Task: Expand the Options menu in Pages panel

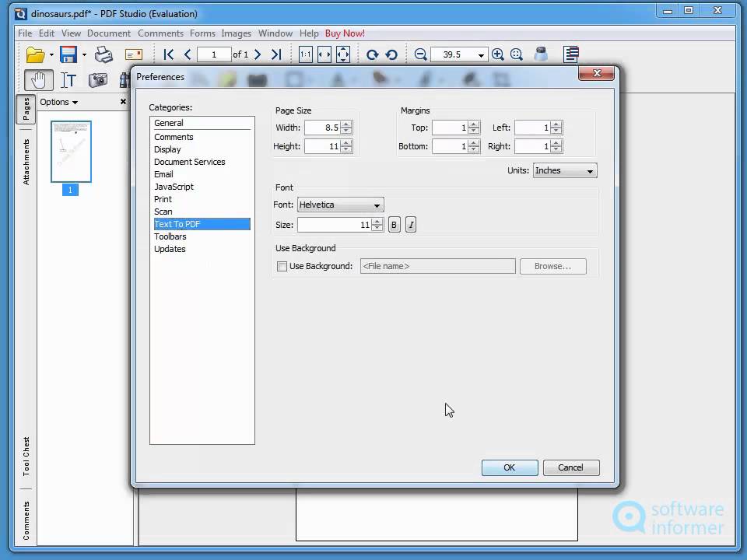Action: [58, 102]
